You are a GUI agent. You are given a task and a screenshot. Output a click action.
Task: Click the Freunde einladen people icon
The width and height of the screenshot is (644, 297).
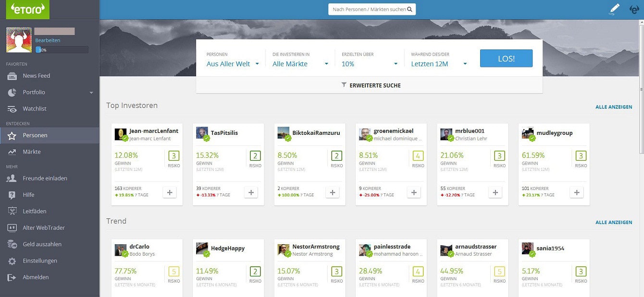[12, 178]
